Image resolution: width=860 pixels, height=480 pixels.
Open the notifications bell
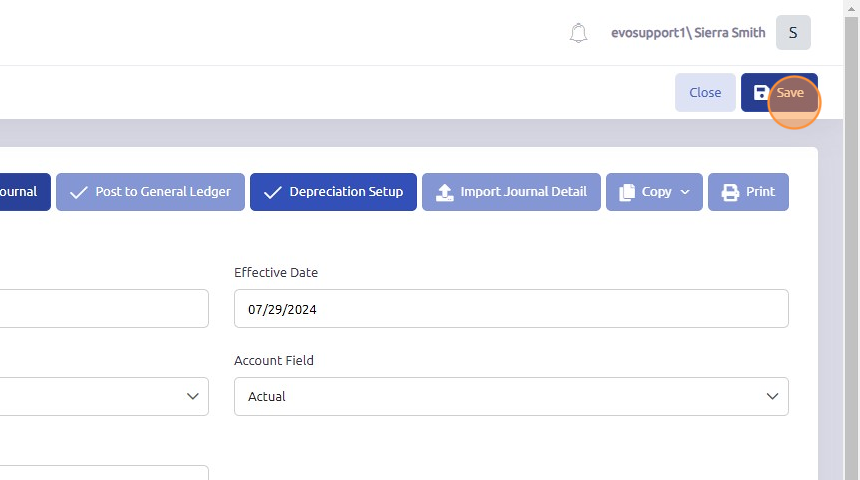click(x=578, y=33)
